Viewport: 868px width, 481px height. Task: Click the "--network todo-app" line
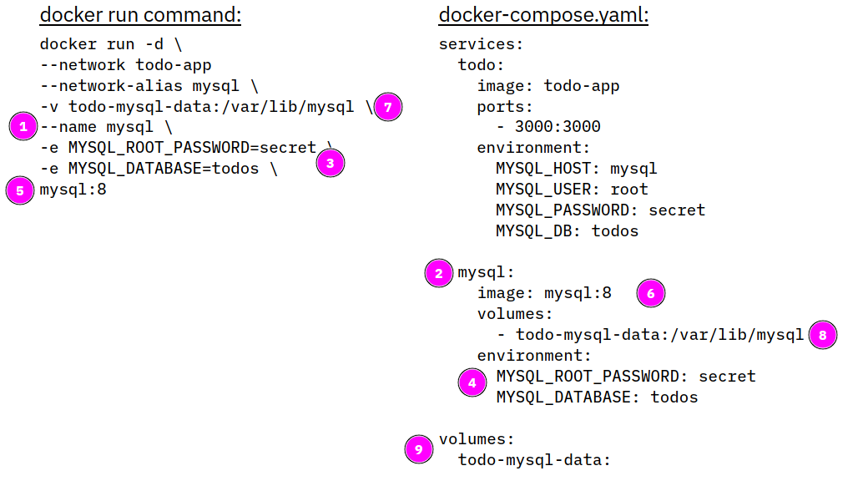click(x=125, y=65)
